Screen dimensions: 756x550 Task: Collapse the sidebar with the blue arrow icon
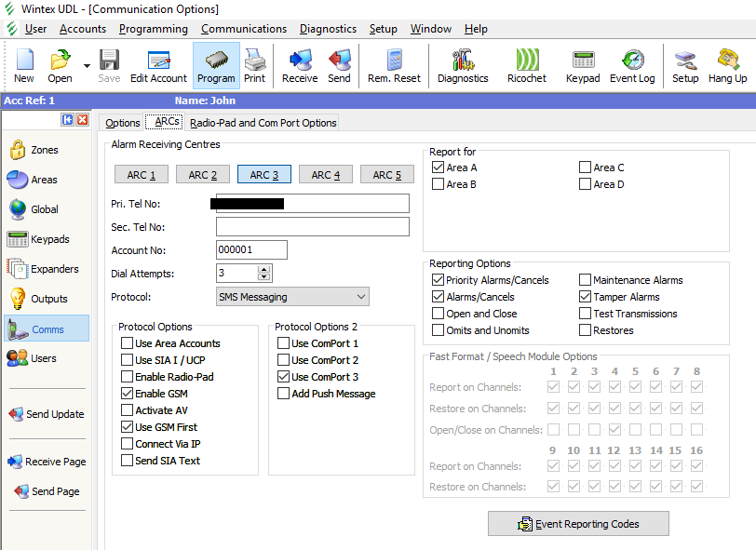(67, 119)
